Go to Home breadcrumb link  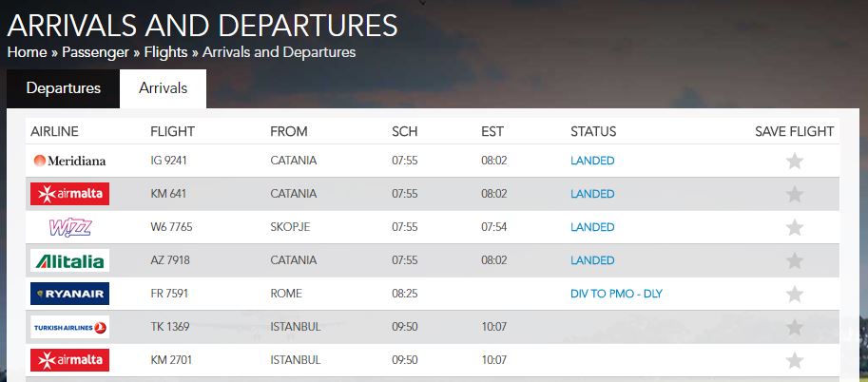[x=28, y=52]
